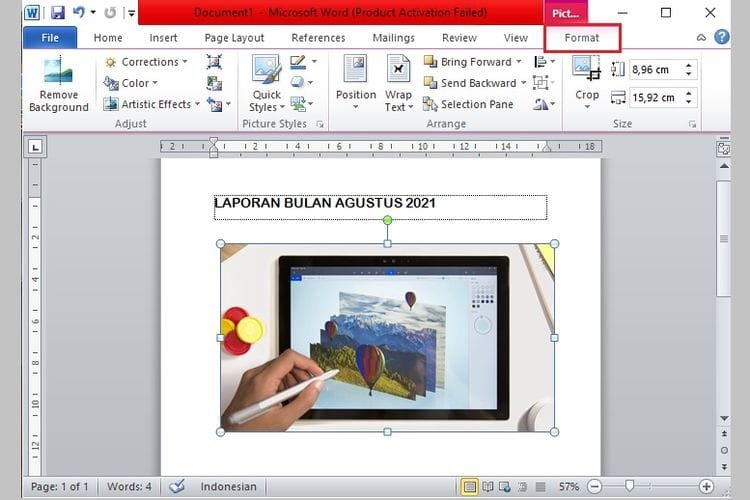Click the spelling proofing check icon
The image size is (750, 500).
click(x=177, y=486)
